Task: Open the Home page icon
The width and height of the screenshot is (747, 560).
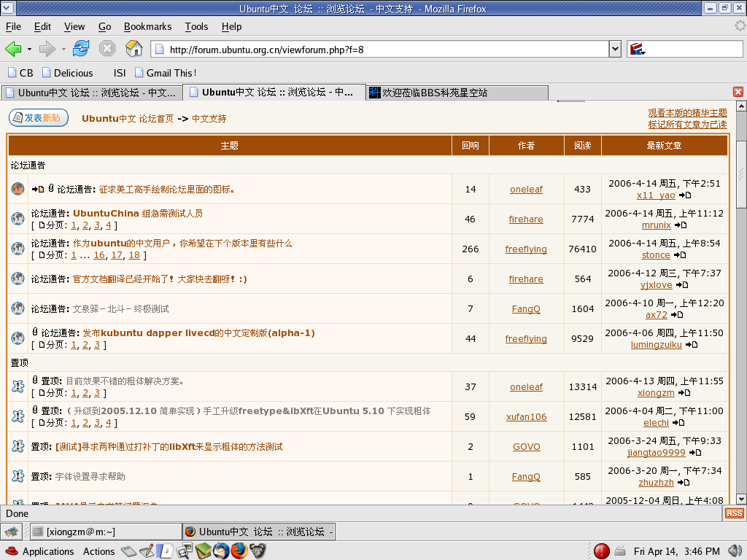Action: (134, 49)
